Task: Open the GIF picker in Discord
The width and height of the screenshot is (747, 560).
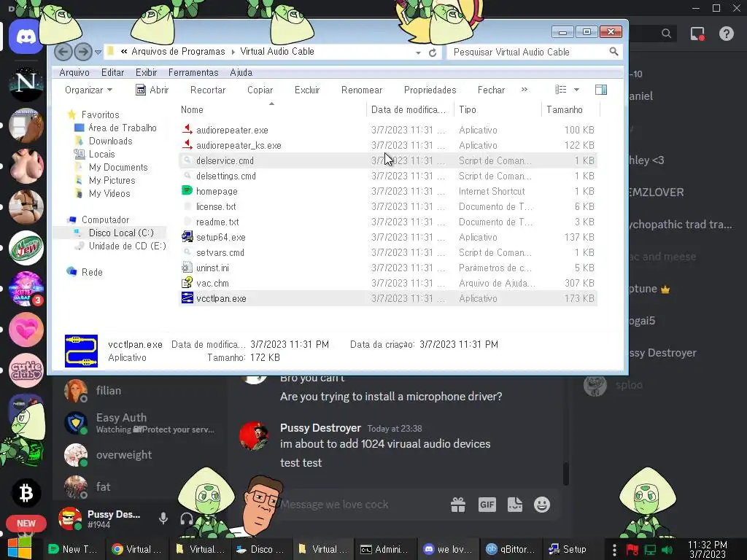Action: pyautogui.click(x=487, y=505)
